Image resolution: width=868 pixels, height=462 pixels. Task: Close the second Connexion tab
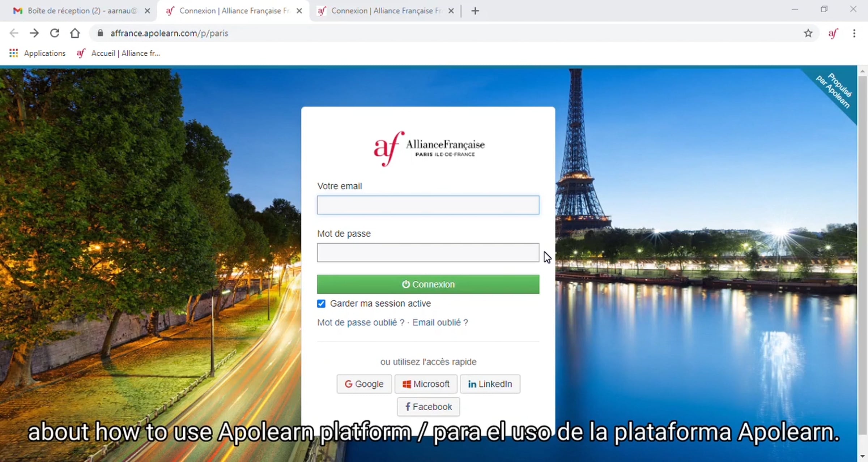451,11
